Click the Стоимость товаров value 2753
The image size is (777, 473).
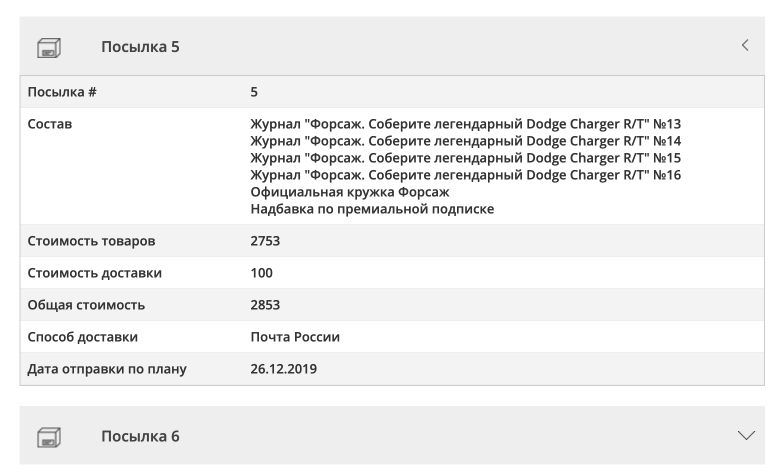(266, 241)
